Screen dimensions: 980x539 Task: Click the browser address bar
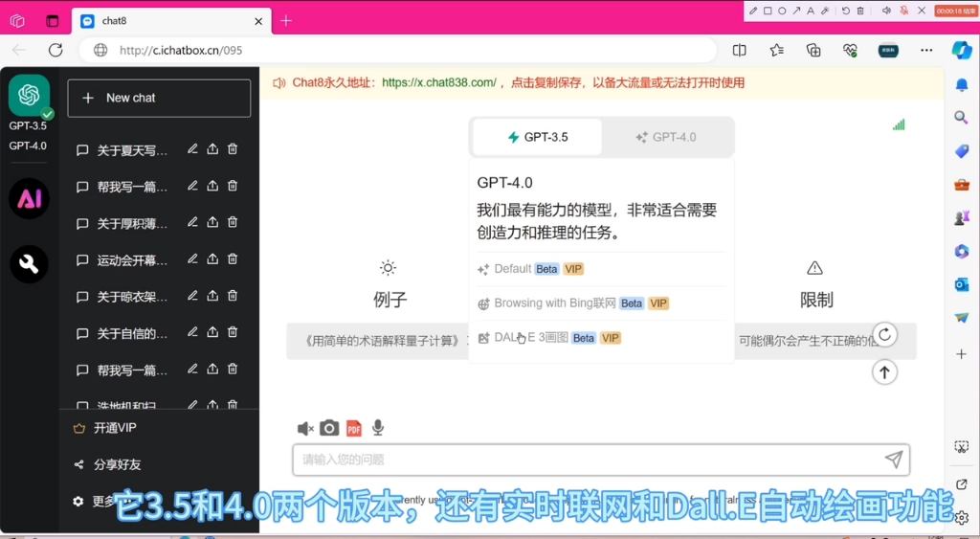point(397,50)
